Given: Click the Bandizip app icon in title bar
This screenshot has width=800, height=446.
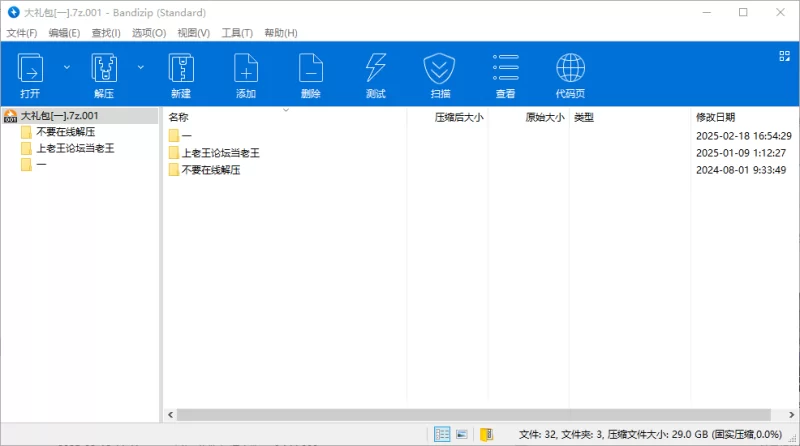Looking at the screenshot, I should tap(13, 12).
